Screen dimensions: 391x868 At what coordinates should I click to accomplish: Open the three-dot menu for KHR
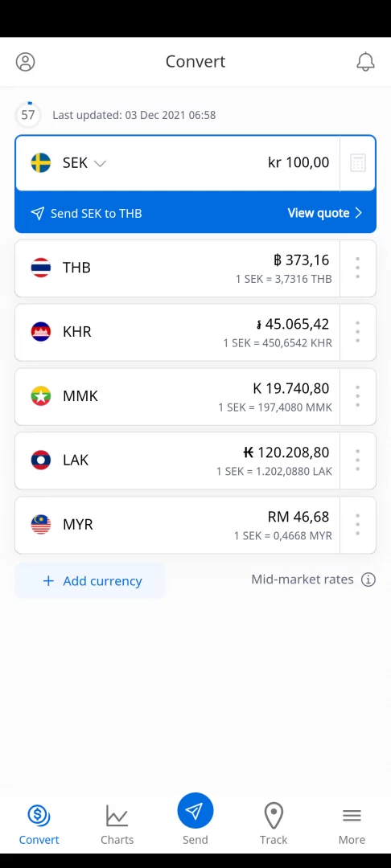[358, 332]
